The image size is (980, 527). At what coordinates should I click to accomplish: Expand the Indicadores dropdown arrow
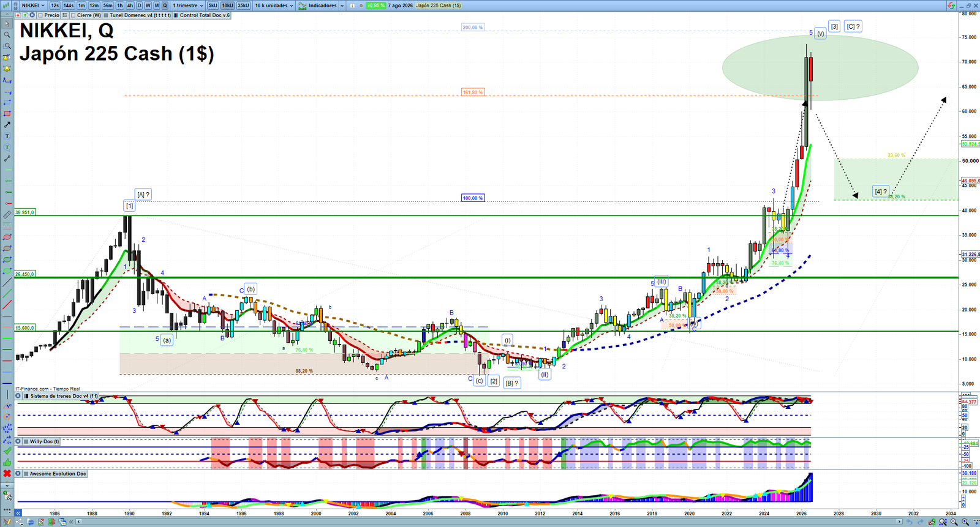(342, 6)
